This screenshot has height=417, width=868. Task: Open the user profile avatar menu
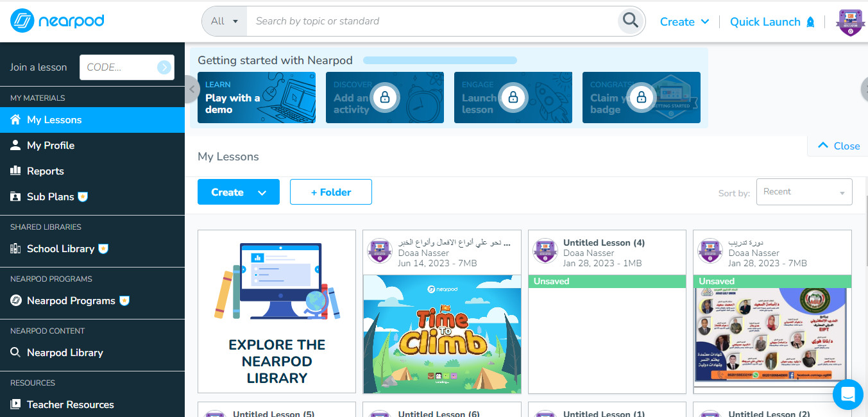[850, 22]
